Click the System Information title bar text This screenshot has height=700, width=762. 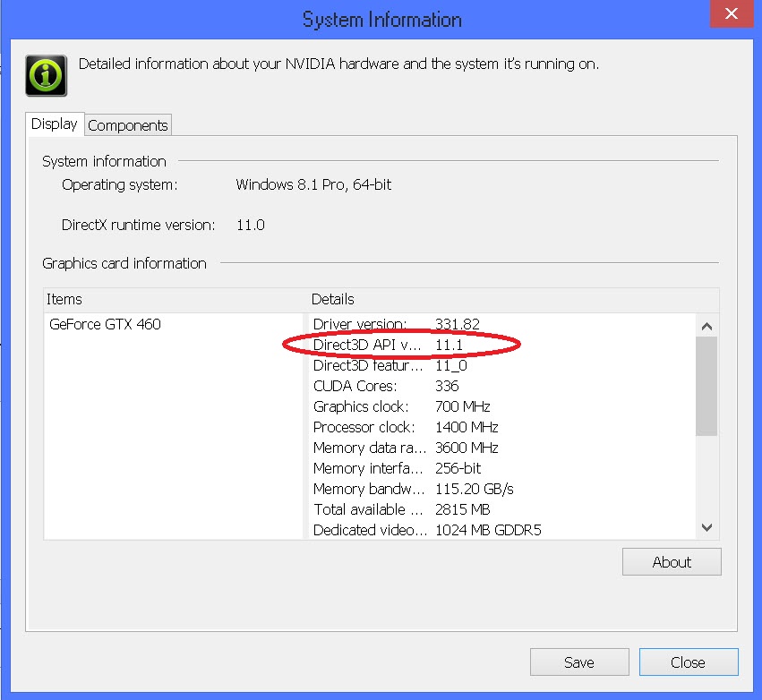pyautogui.click(x=382, y=20)
